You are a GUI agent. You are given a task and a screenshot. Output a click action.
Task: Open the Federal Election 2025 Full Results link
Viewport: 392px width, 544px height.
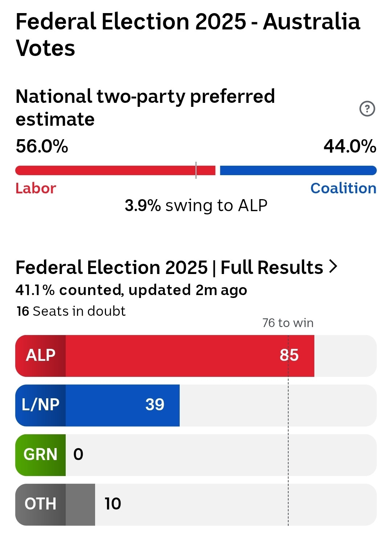click(x=176, y=267)
